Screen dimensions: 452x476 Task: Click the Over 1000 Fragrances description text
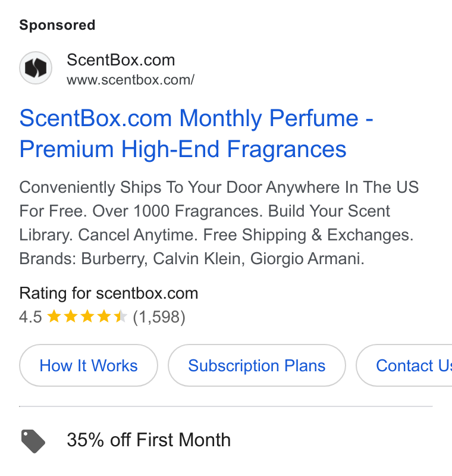click(x=177, y=211)
